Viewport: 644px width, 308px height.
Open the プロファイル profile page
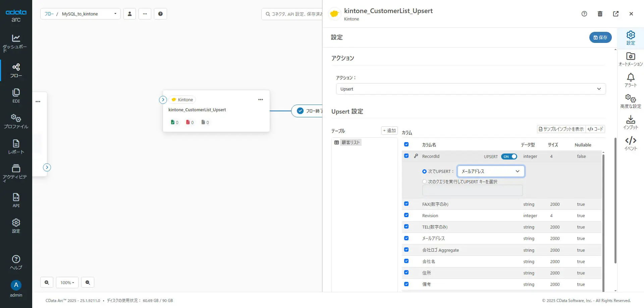[x=16, y=121]
